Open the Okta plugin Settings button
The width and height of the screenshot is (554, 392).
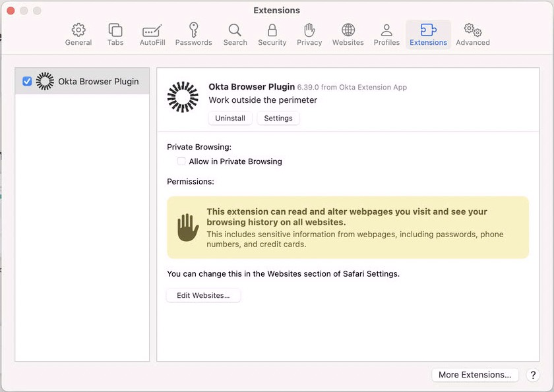pos(278,118)
